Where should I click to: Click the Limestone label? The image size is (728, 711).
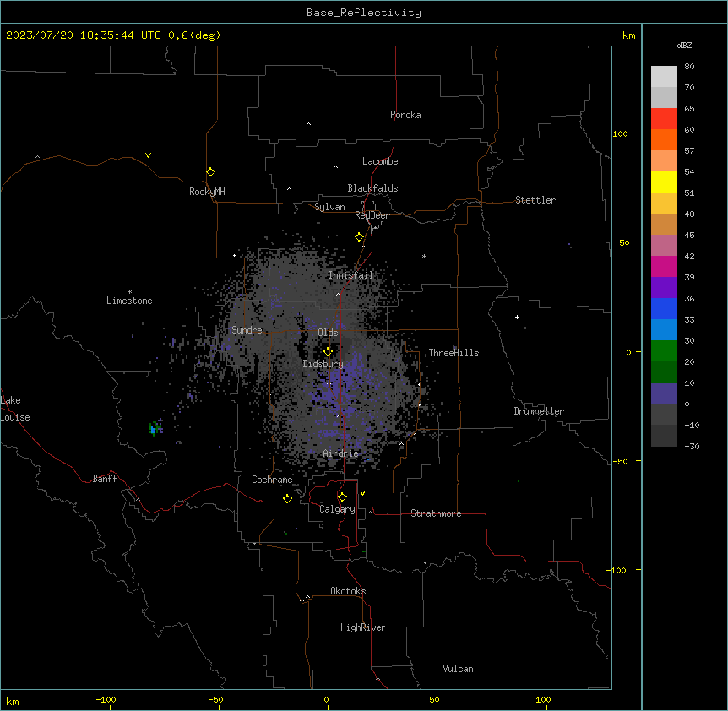click(129, 301)
